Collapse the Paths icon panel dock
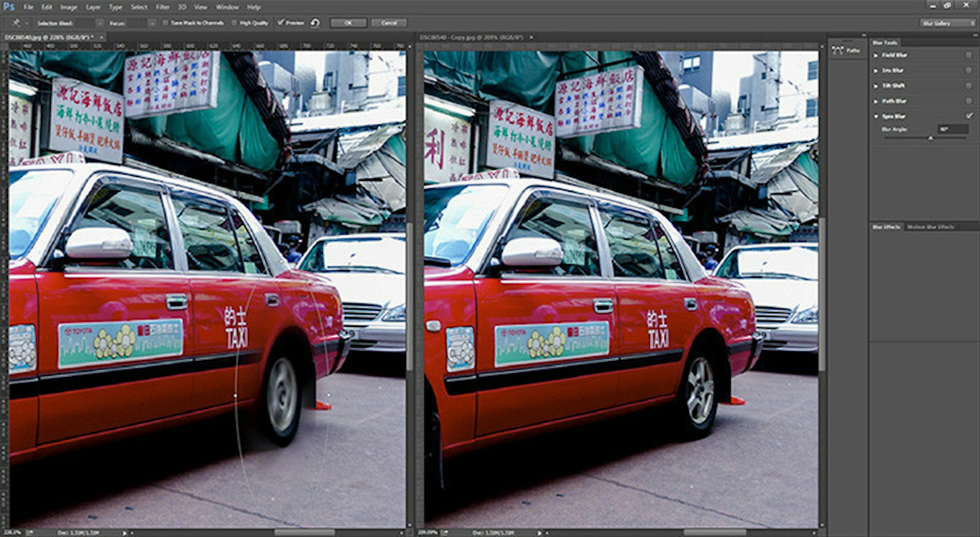This screenshot has height=537, width=980. click(864, 36)
